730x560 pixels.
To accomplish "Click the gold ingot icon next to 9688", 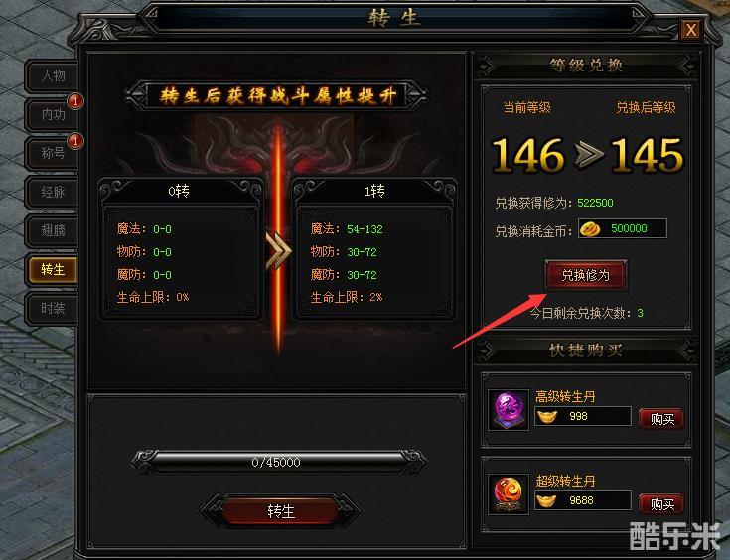I will tap(547, 500).
